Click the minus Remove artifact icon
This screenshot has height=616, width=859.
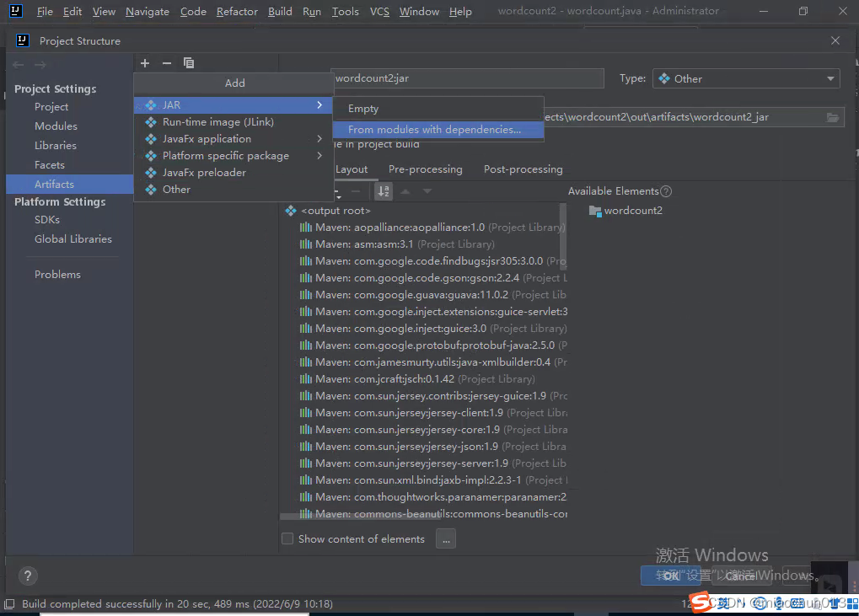(167, 63)
